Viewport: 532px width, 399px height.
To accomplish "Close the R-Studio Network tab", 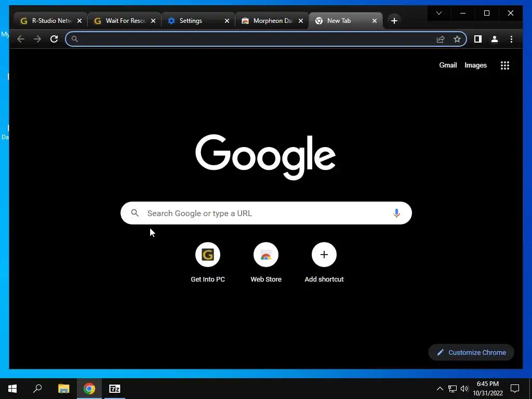I will pos(79,21).
